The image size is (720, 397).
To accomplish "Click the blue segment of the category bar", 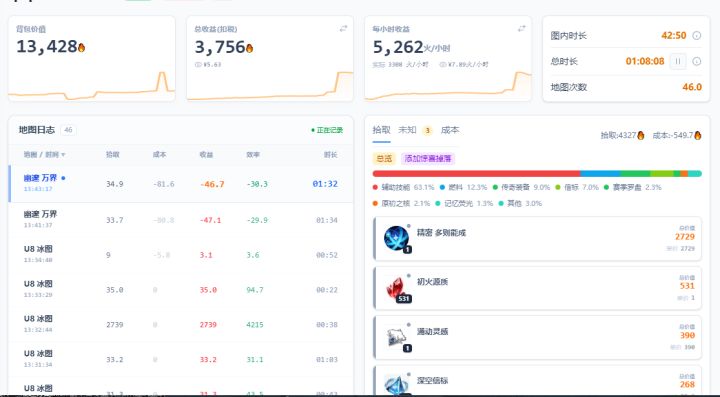I will tap(601, 174).
